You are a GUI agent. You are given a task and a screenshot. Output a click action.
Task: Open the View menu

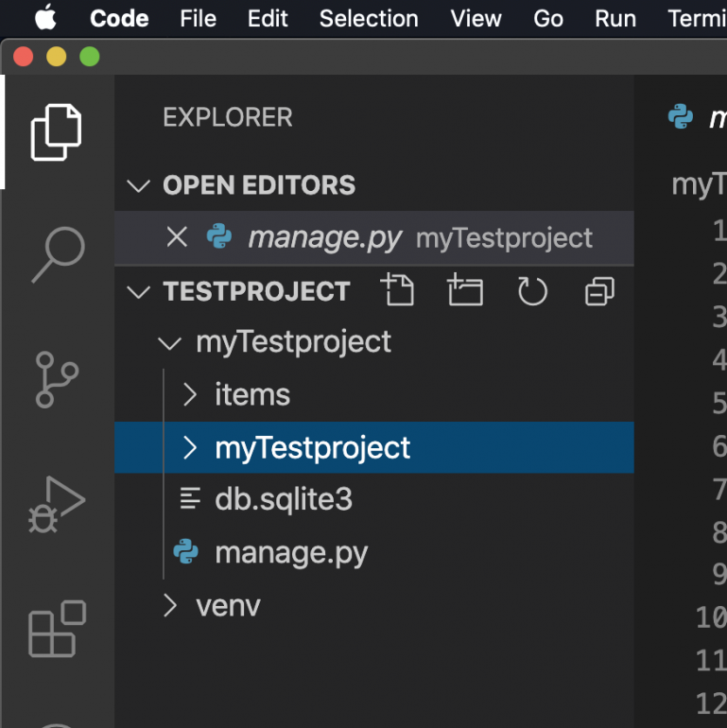(476, 19)
